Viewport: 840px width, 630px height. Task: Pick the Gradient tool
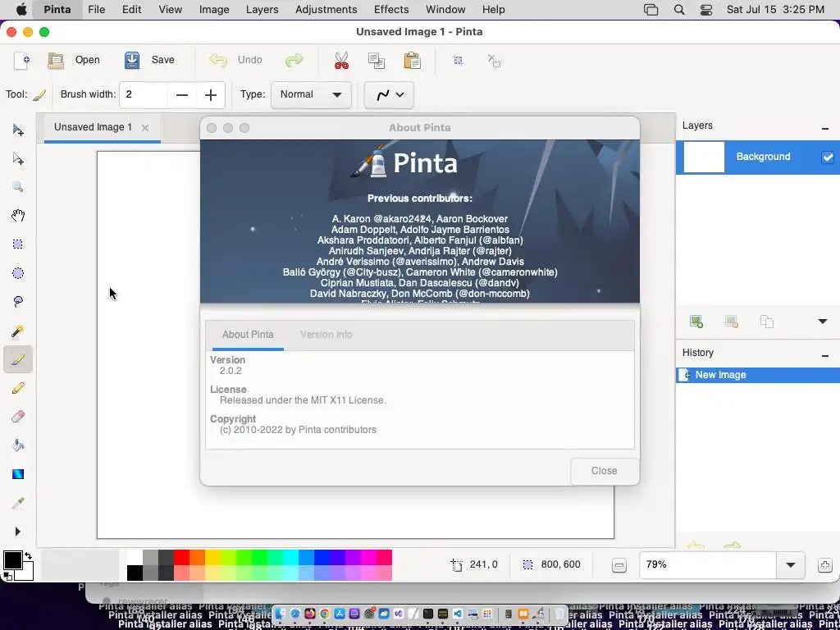18,474
